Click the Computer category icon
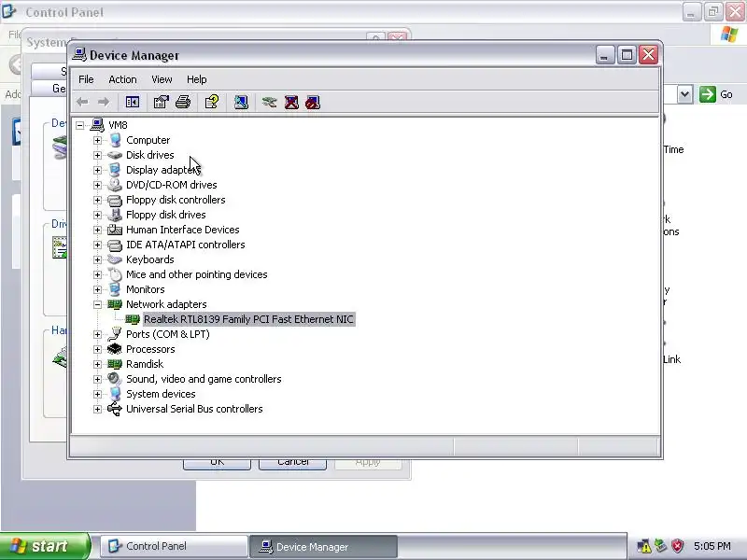 click(115, 140)
